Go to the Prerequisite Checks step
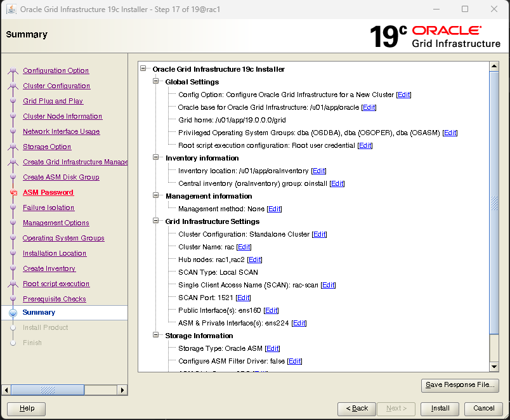This screenshot has height=420, width=510. [x=55, y=299]
